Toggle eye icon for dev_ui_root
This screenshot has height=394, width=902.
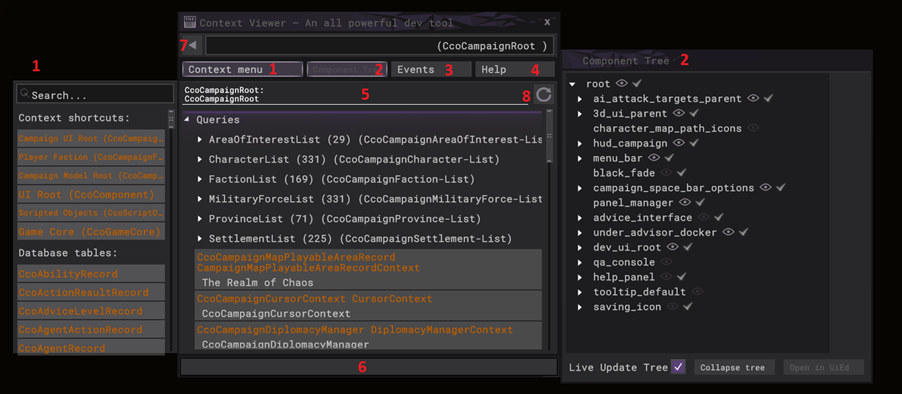672,247
